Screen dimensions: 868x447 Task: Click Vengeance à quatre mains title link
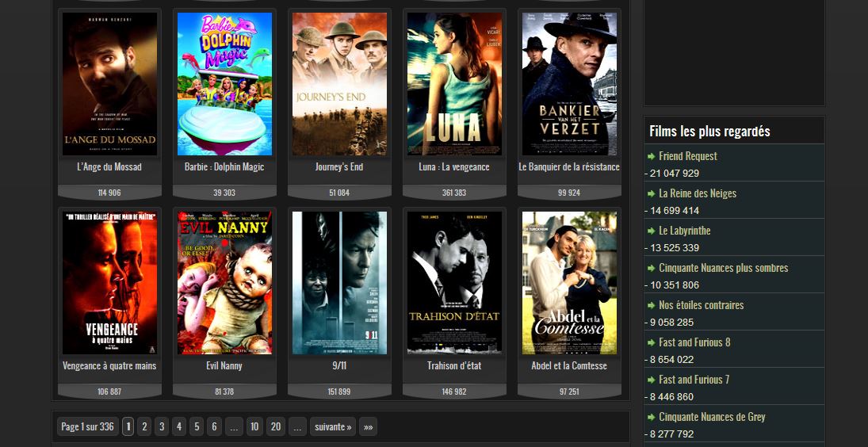[109, 365]
